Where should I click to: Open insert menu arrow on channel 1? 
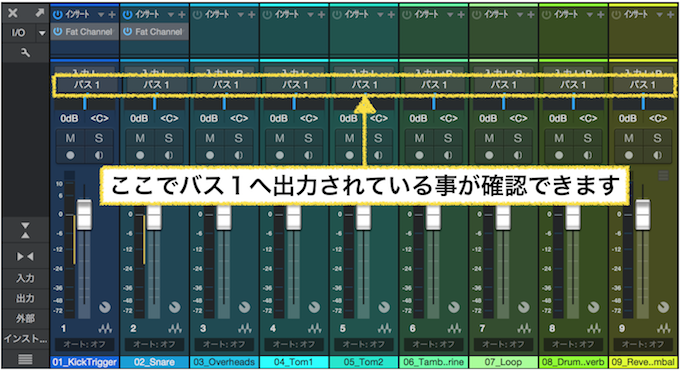pyautogui.click(x=101, y=15)
